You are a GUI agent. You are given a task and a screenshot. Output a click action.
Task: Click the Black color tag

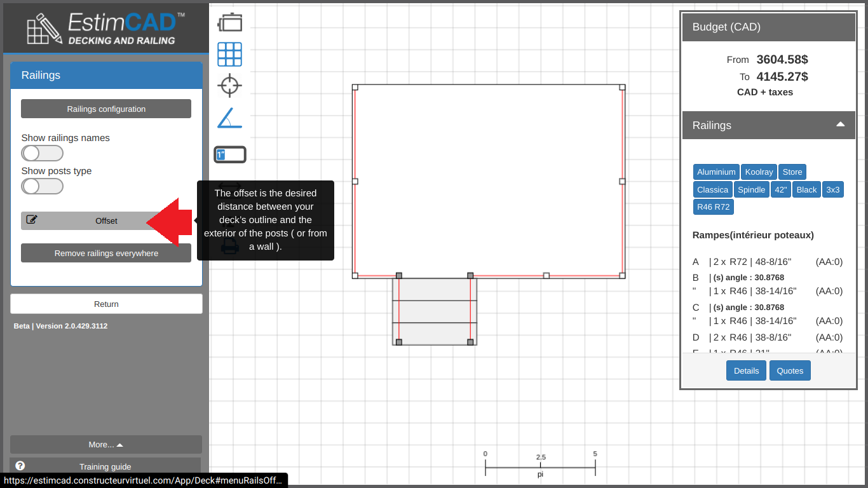click(806, 189)
